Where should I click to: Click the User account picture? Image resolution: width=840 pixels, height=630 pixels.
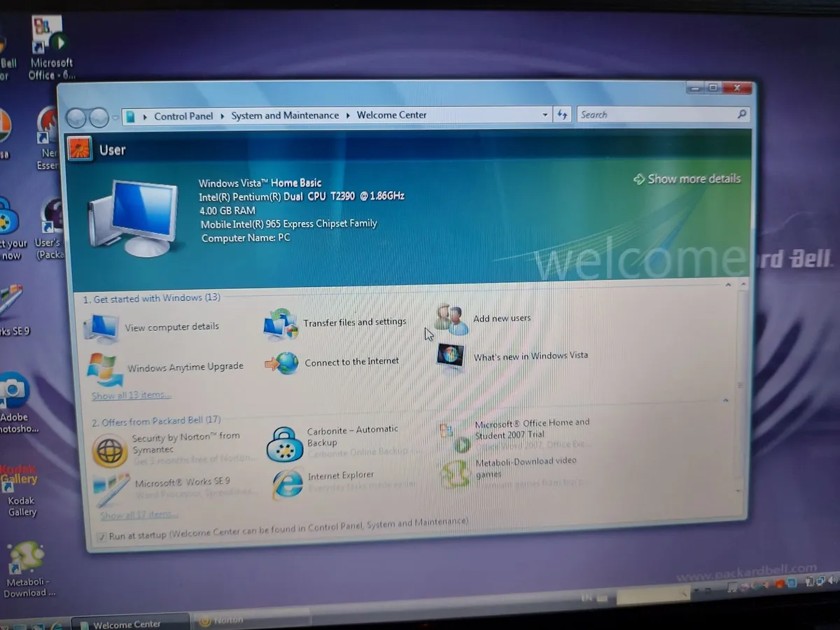(x=79, y=149)
